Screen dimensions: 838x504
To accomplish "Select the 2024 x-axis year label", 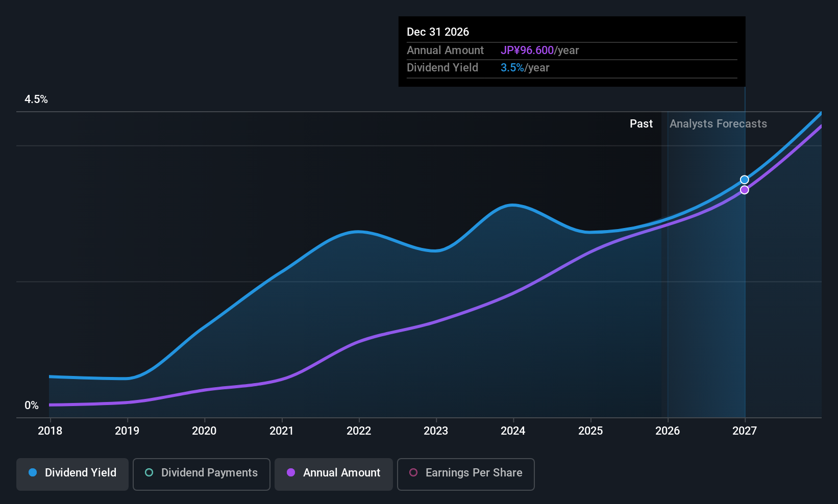I will point(513,431).
